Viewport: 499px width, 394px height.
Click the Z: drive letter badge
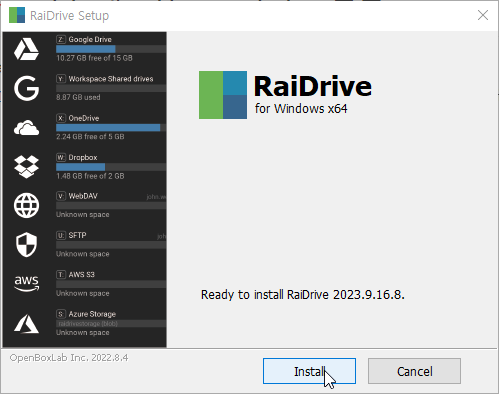click(61, 39)
